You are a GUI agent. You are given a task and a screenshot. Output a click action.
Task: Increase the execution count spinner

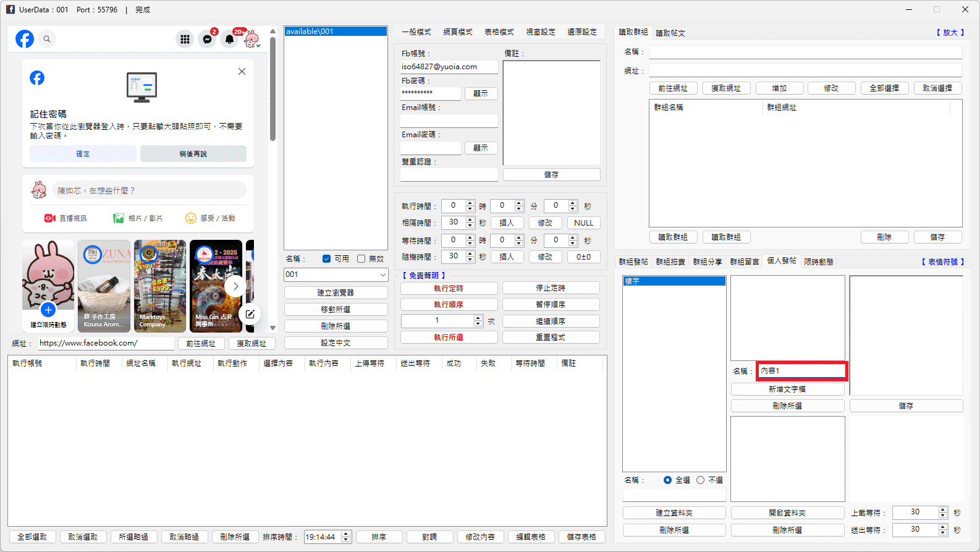478,318
